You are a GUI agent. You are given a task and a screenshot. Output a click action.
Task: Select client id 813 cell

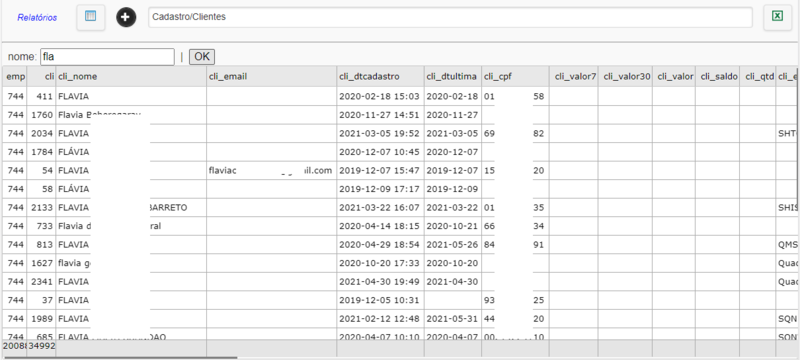(41, 245)
